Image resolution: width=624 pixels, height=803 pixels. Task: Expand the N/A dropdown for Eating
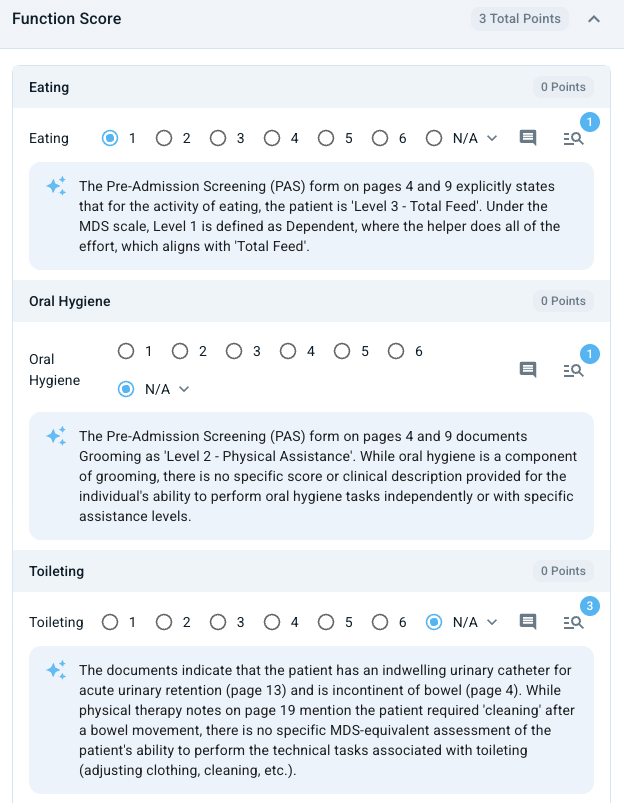pos(492,138)
